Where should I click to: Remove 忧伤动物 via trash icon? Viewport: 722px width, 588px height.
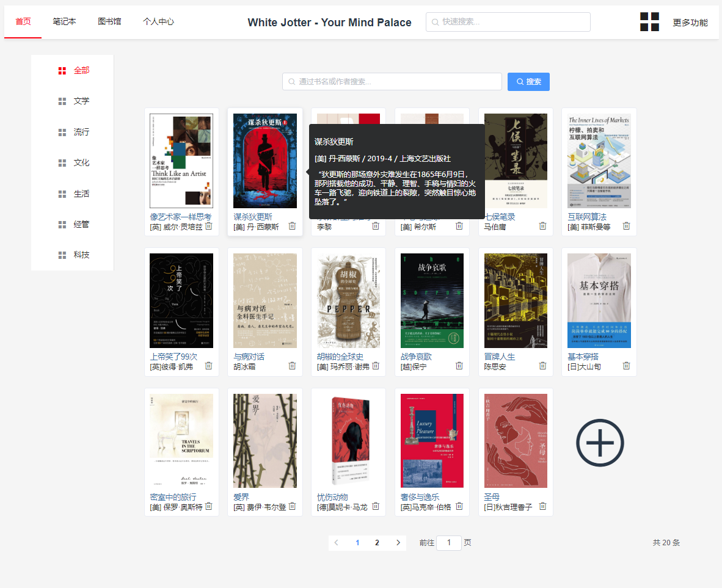376,507
